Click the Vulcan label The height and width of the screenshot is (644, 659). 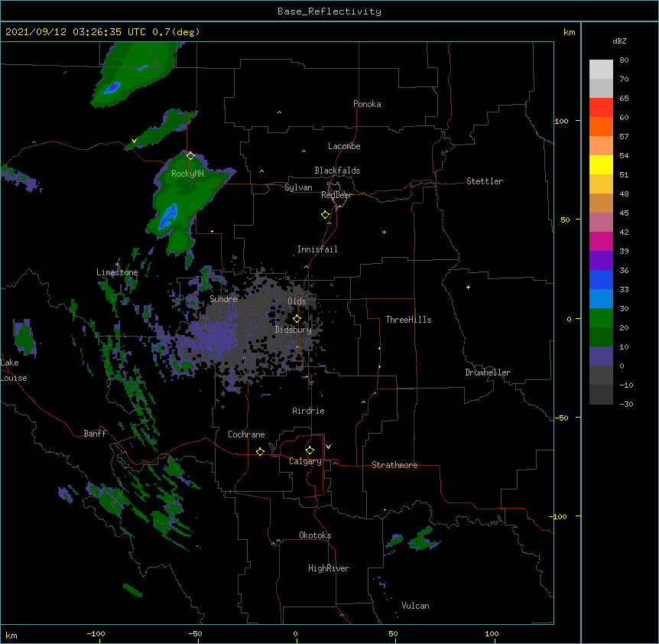[x=415, y=606]
